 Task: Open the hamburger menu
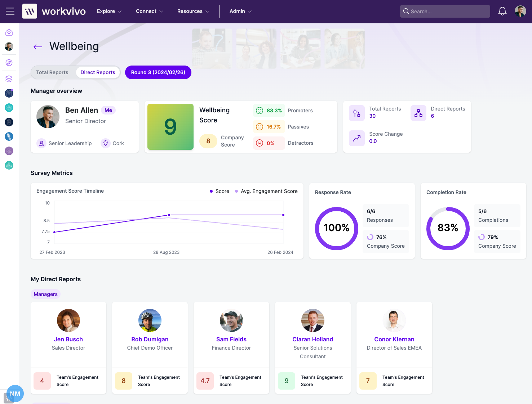tap(10, 11)
